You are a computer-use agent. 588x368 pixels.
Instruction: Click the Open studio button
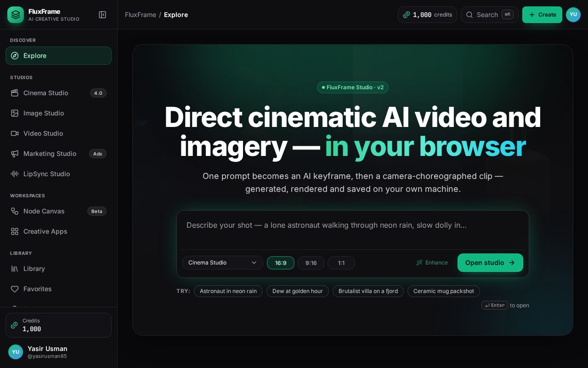pos(490,263)
